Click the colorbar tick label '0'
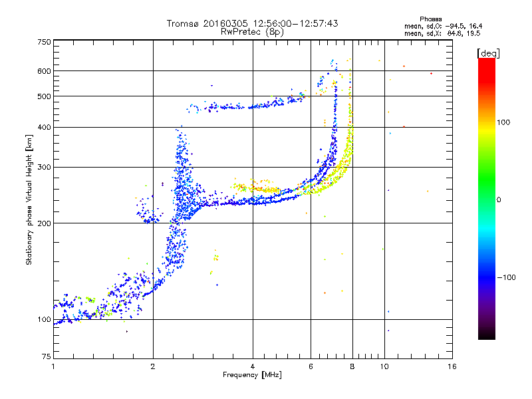This screenshot has width=532, height=399. point(499,199)
